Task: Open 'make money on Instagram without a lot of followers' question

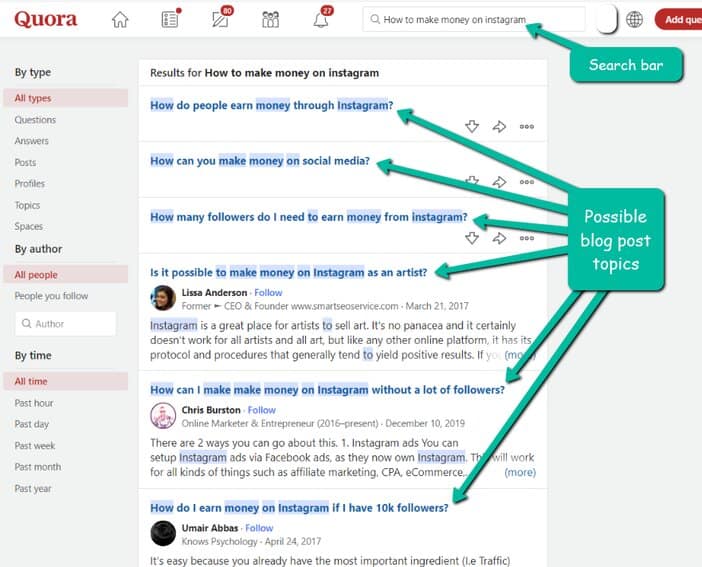Action: (x=327, y=390)
